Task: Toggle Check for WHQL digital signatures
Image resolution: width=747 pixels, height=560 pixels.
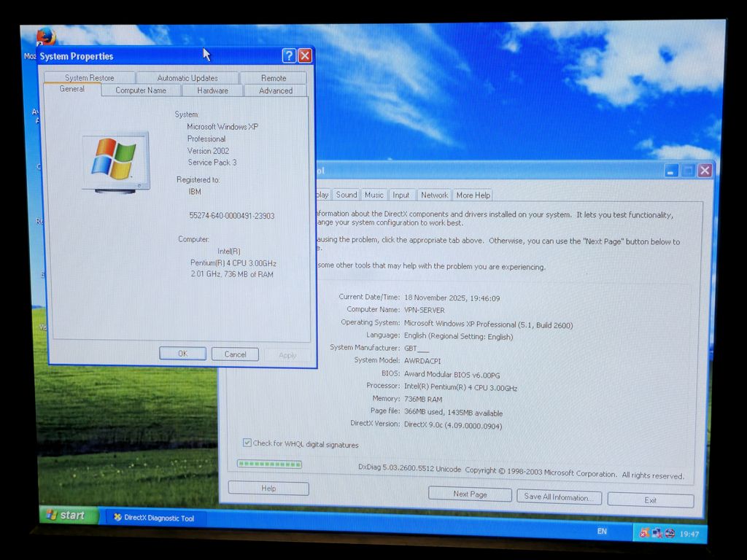Action: [x=247, y=443]
